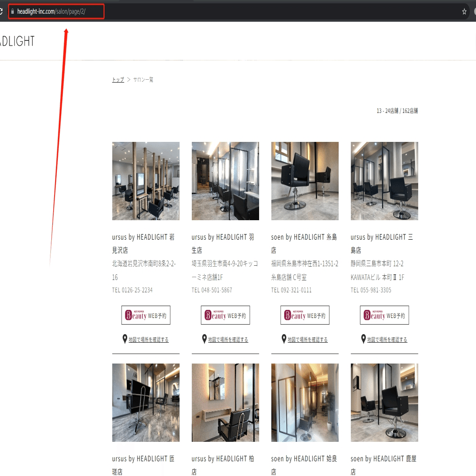Open the ursus by HEADLIGHT 三島店 title
This screenshot has width=476, height=476.
[x=382, y=243]
